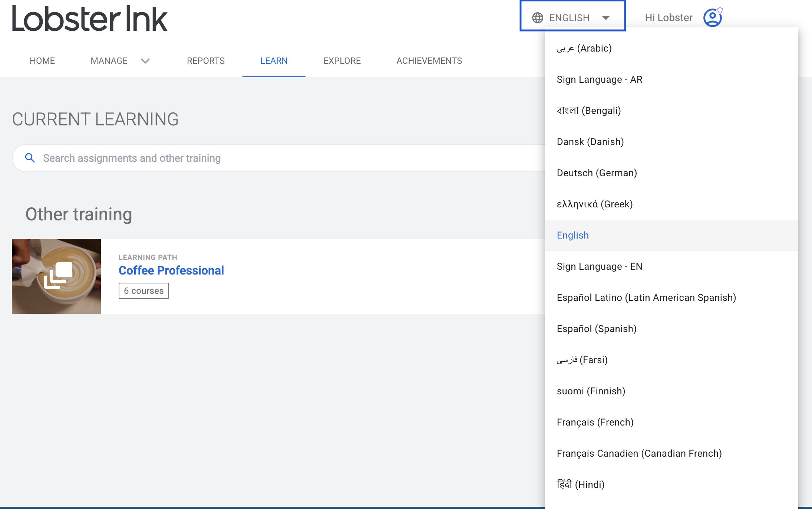Click the search magnifier icon
This screenshot has height=509, width=812.
pyautogui.click(x=30, y=158)
